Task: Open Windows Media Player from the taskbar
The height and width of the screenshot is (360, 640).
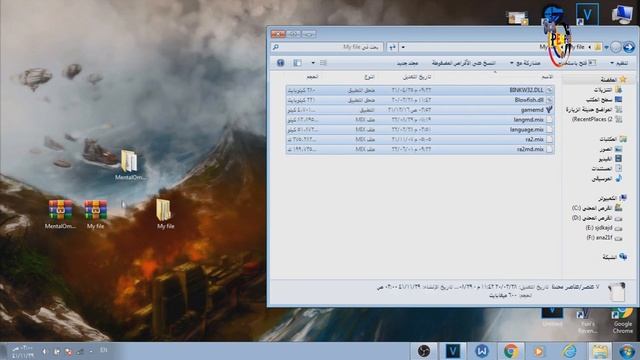Action: [539, 351]
